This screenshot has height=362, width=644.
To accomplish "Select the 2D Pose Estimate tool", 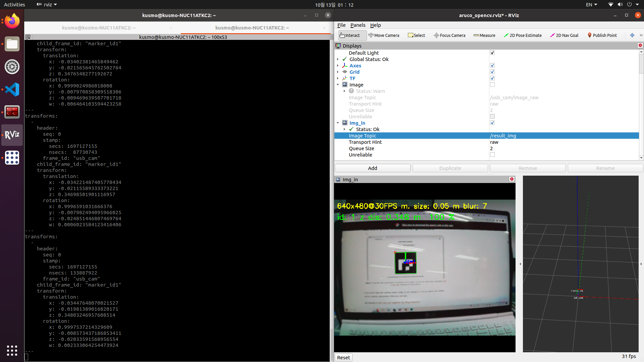I will point(523,35).
